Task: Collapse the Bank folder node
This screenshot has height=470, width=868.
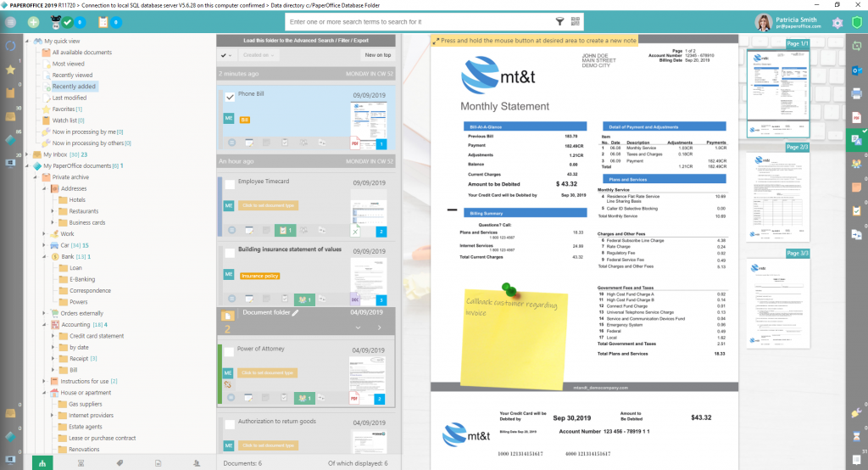Action: point(44,256)
